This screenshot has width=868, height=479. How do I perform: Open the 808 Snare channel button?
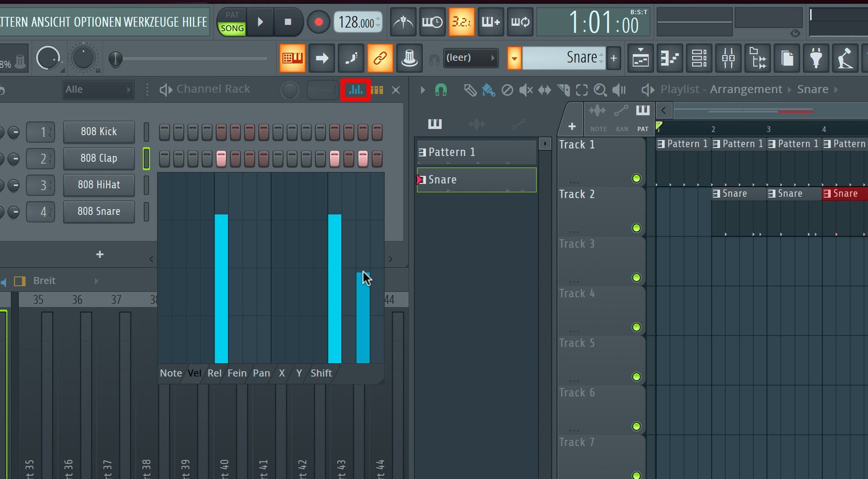coord(99,211)
